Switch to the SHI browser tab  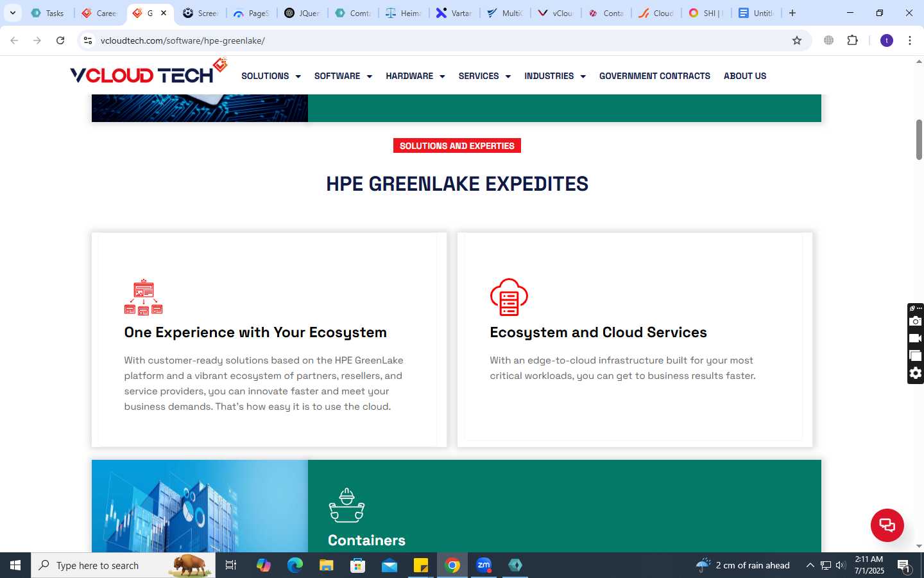click(706, 13)
